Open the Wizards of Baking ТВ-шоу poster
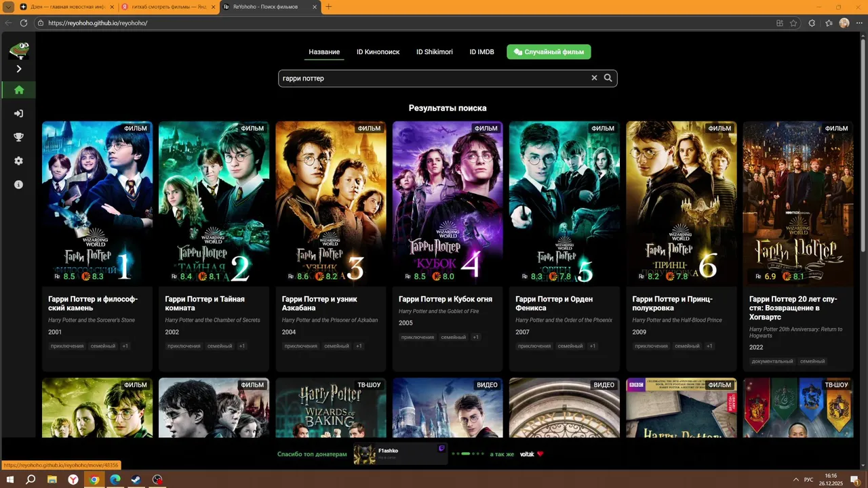 click(330, 407)
